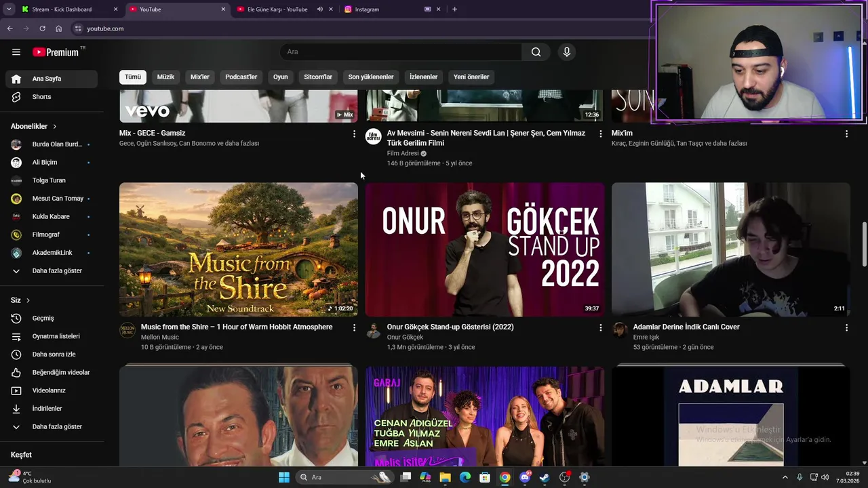Click the YouTube Premium logo
Screen dimensions: 868x488
(x=56, y=52)
